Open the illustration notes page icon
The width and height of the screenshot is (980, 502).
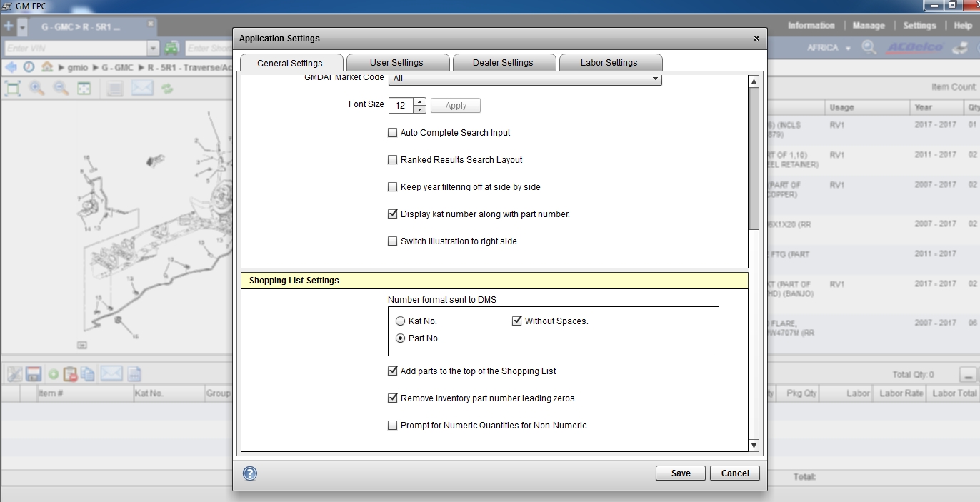point(116,89)
